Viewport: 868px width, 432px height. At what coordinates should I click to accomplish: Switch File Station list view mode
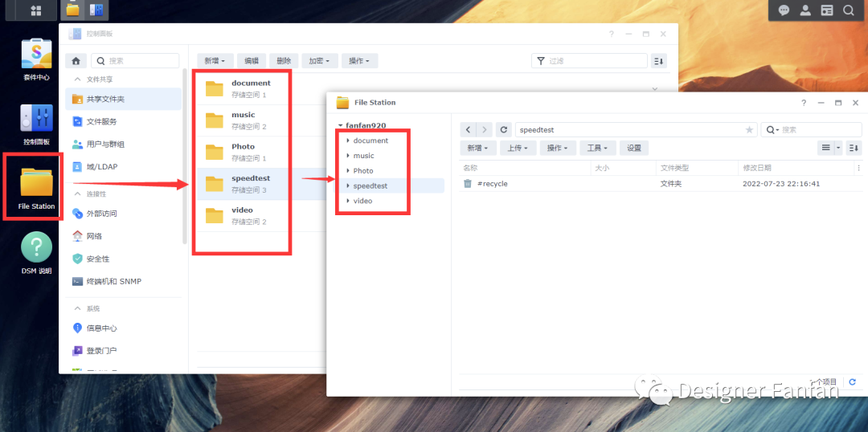click(826, 148)
